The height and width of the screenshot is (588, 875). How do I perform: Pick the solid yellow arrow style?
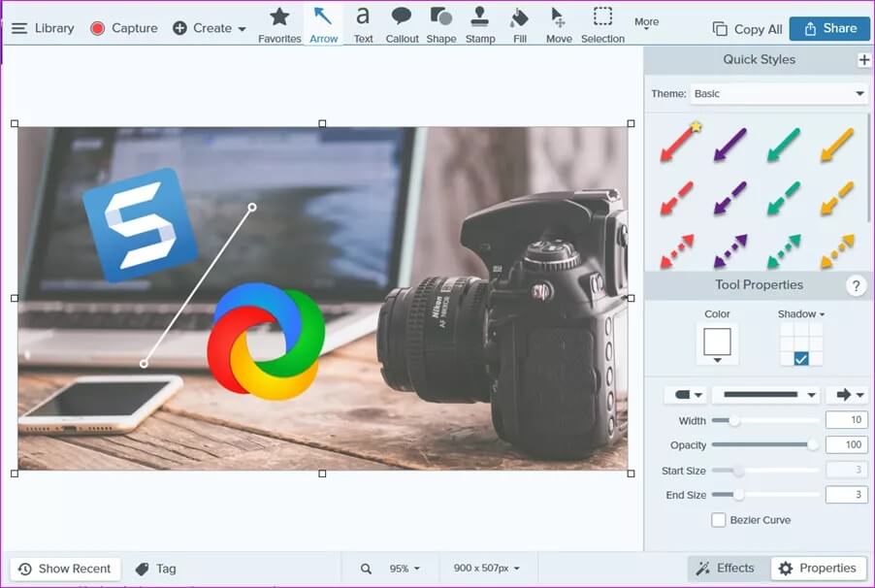(x=837, y=145)
